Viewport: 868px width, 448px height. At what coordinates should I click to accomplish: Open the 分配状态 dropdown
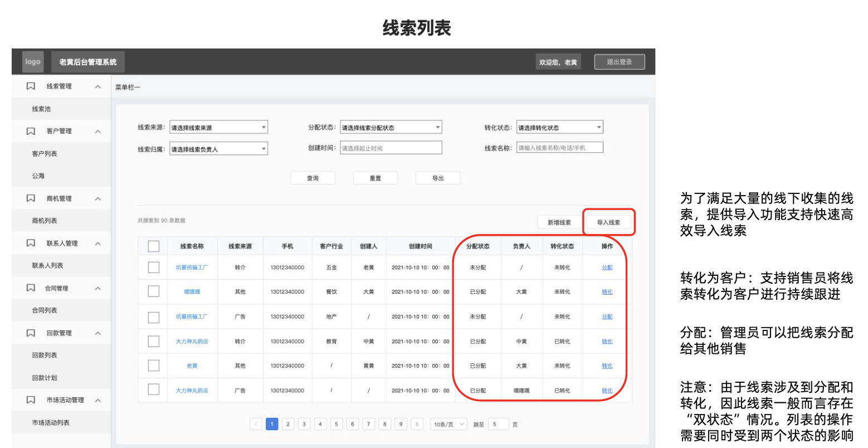pyautogui.click(x=391, y=128)
